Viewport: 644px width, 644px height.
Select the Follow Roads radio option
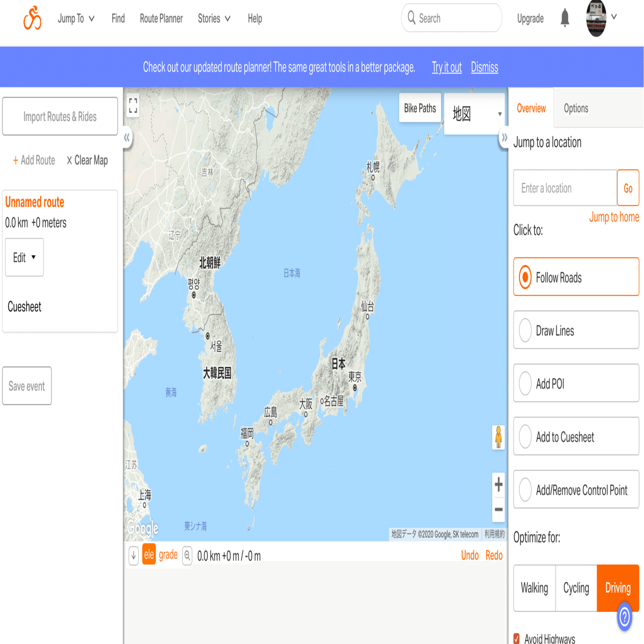coord(576,277)
